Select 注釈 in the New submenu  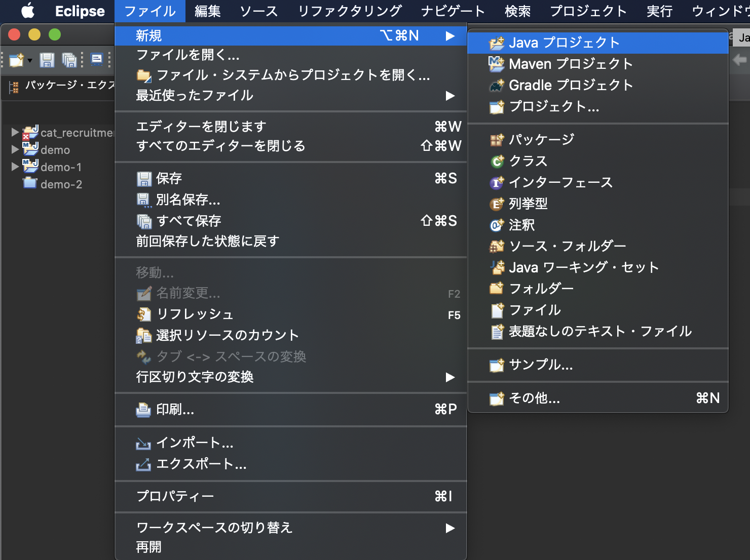[522, 225]
